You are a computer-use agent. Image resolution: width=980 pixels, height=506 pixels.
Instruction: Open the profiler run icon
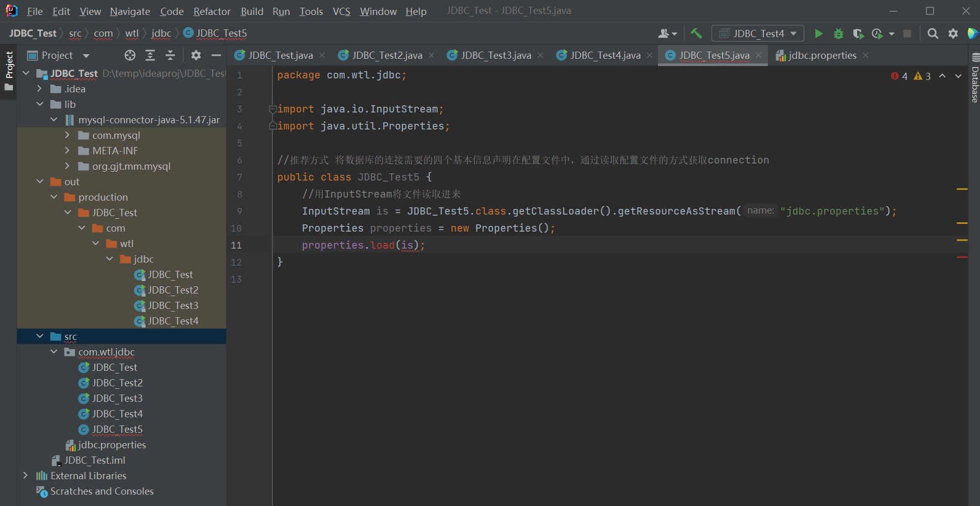tap(877, 34)
